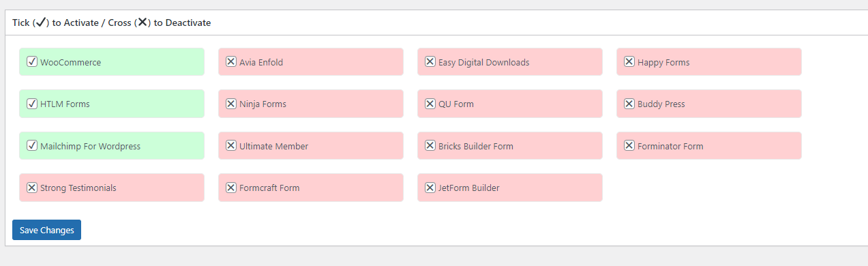The image size is (868, 266).
Task: Activate the Bricks Builder Form checkbox
Action: pos(430,145)
